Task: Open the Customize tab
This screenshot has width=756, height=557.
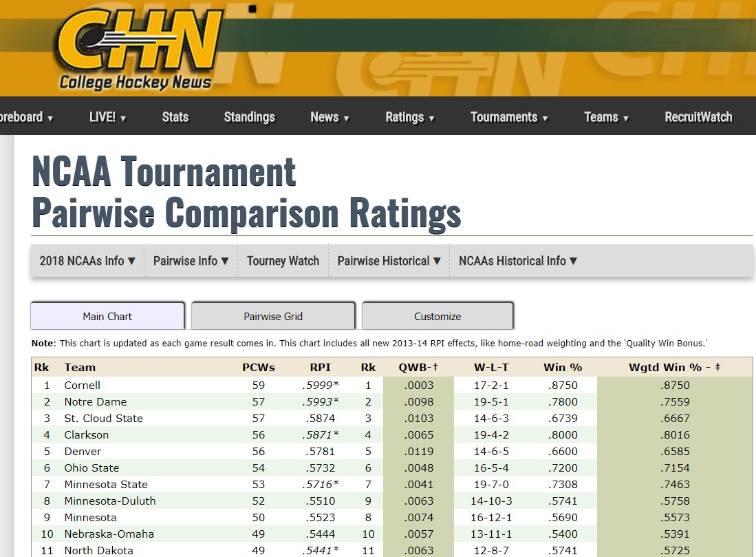Action: tap(438, 316)
